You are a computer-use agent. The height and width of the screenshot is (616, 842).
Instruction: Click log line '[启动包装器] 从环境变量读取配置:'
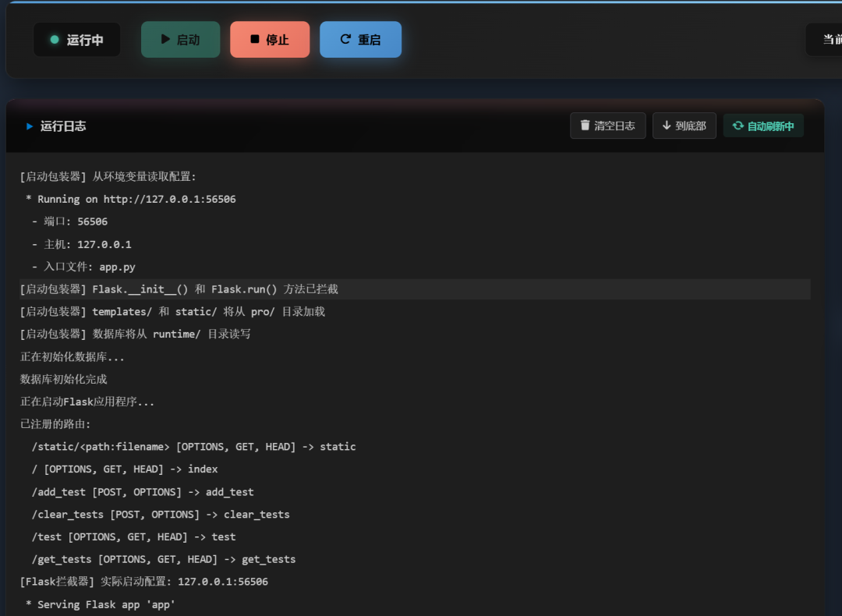pos(108,177)
